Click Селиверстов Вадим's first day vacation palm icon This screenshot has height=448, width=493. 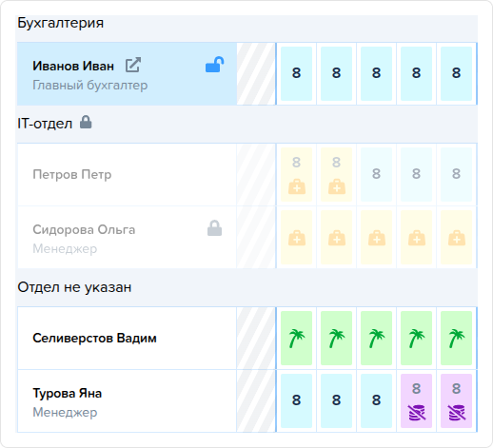tap(297, 339)
